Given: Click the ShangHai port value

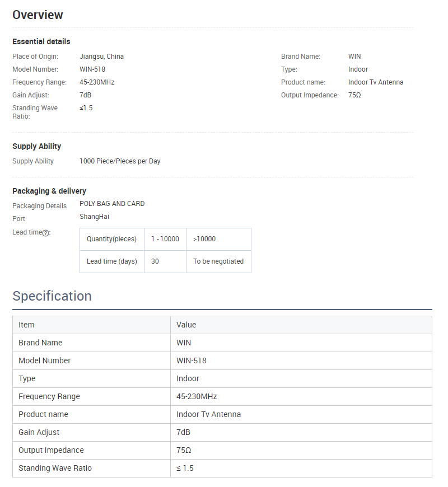Looking at the screenshot, I should tap(94, 217).
